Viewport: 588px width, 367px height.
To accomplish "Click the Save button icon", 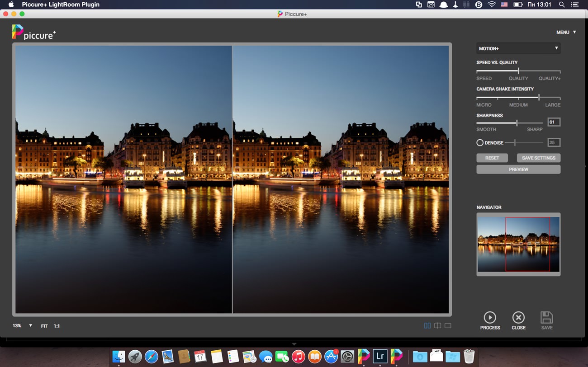I will (547, 317).
